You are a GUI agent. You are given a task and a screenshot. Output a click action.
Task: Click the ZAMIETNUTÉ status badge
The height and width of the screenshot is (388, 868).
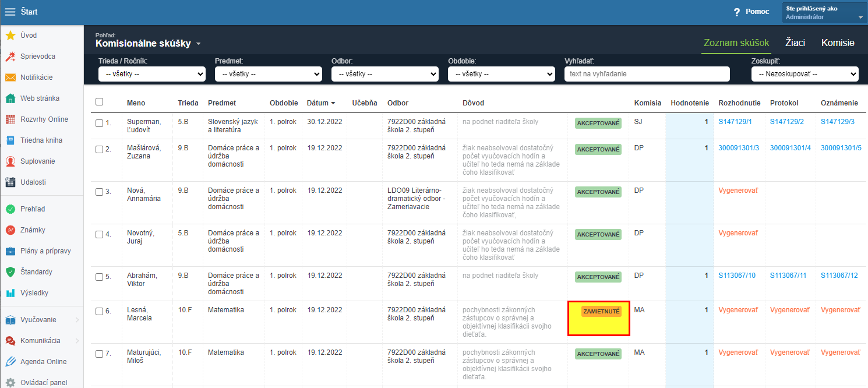pyautogui.click(x=601, y=312)
